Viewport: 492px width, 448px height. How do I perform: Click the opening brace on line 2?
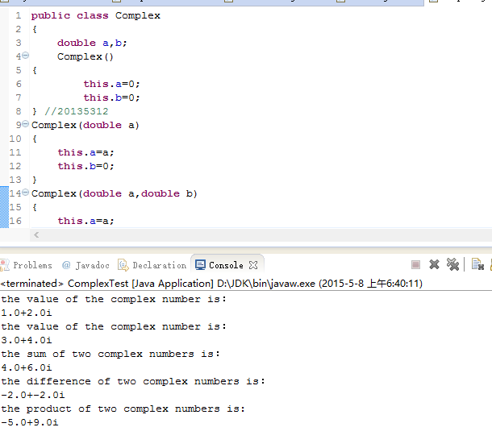35,30
